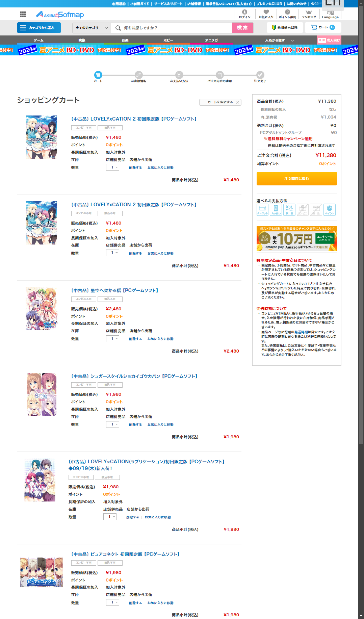Image resolution: width=364 pixels, height=619 pixels.
Task: Open the Language selector icon
Action: pos(330,14)
